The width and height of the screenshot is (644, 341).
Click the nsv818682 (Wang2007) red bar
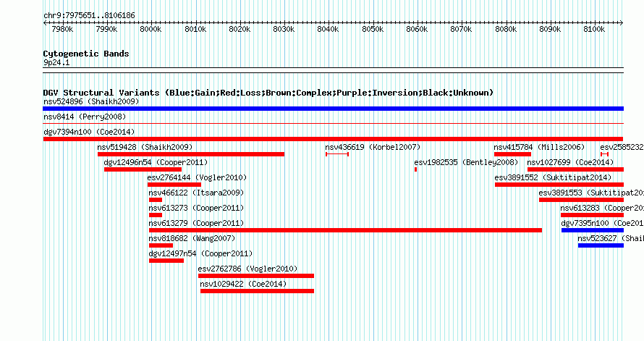point(161,245)
